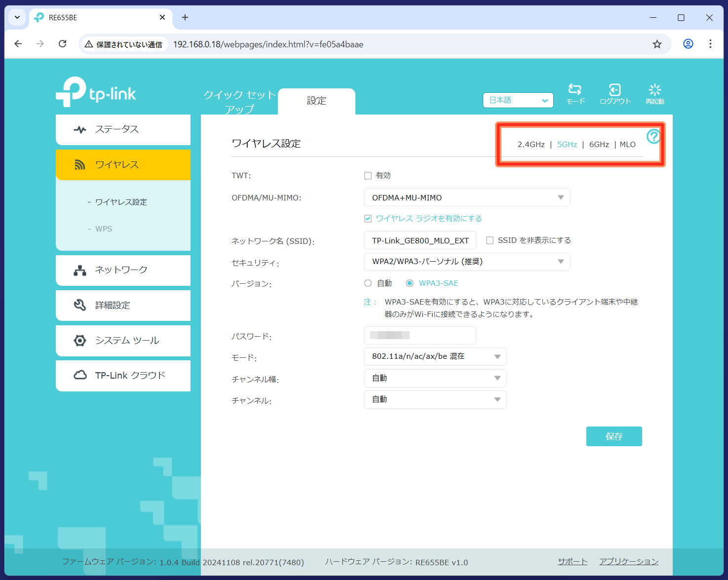The image size is (728, 580).
Task: Go back to the previous page
Action: 18,44
